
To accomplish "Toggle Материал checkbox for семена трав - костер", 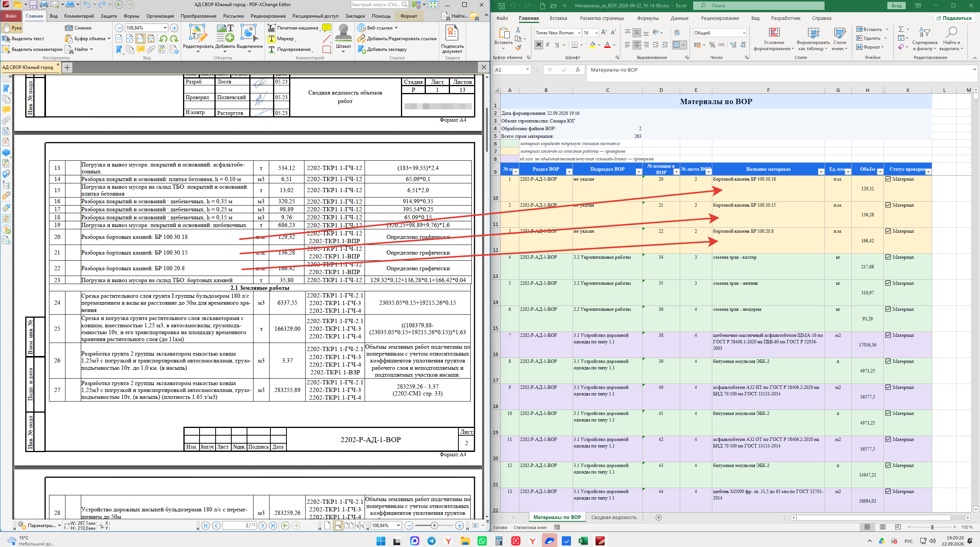I will (888, 257).
